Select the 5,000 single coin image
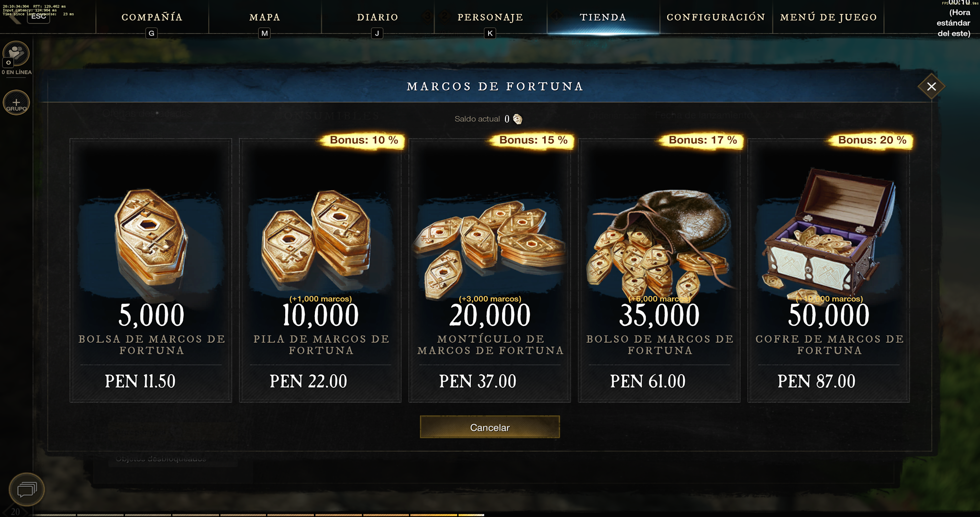The height and width of the screenshot is (517, 980). (151, 238)
